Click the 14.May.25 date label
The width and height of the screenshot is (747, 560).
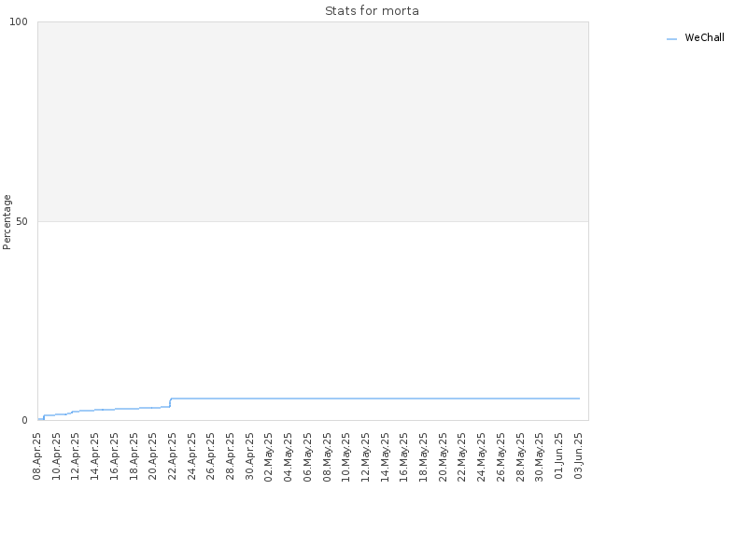tap(385, 456)
